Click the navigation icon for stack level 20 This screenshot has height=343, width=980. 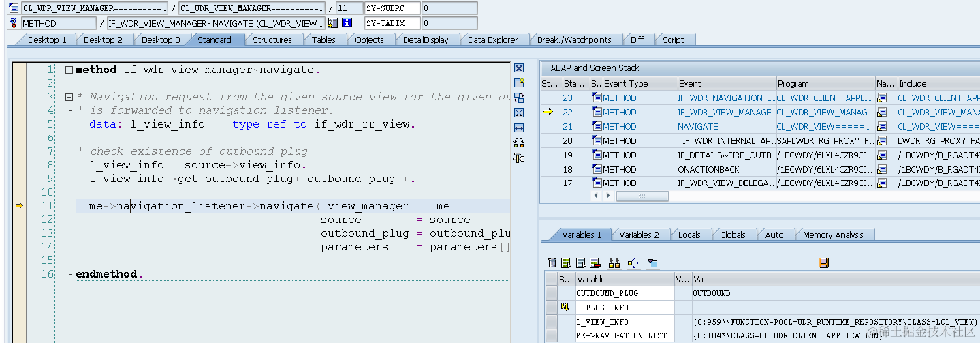pyautogui.click(x=882, y=141)
